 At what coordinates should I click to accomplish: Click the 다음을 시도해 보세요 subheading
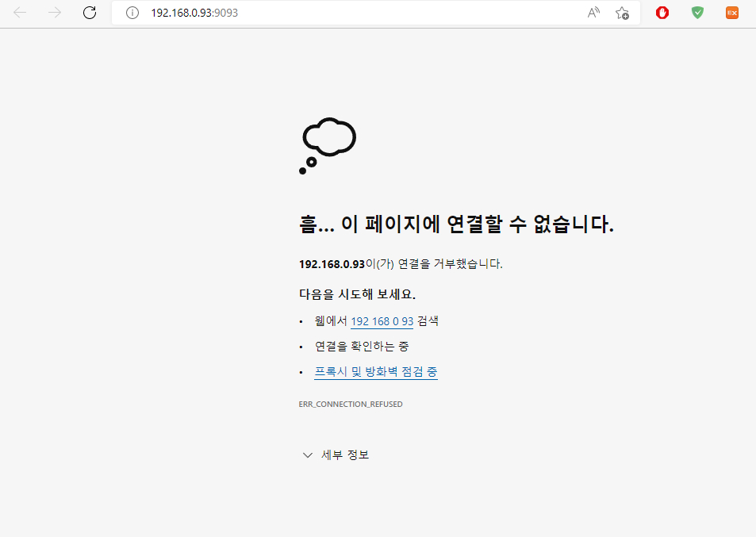(357, 294)
